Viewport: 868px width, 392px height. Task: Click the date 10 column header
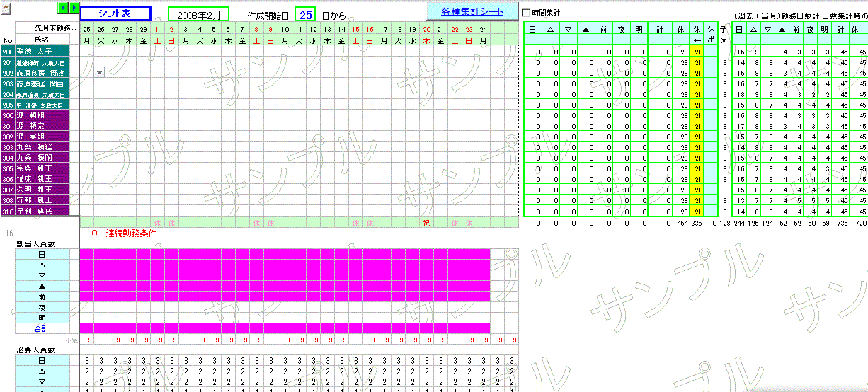pyautogui.click(x=285, y=29)
